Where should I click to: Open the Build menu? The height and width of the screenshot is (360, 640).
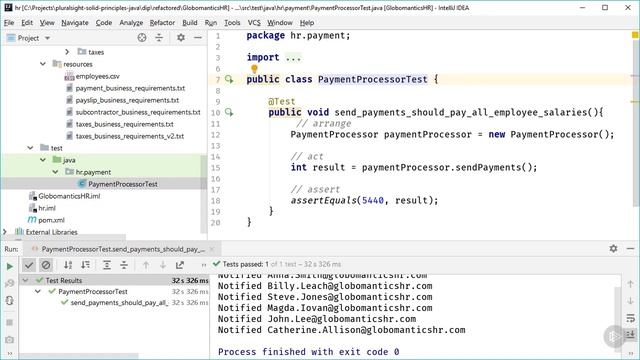(190, 23)
